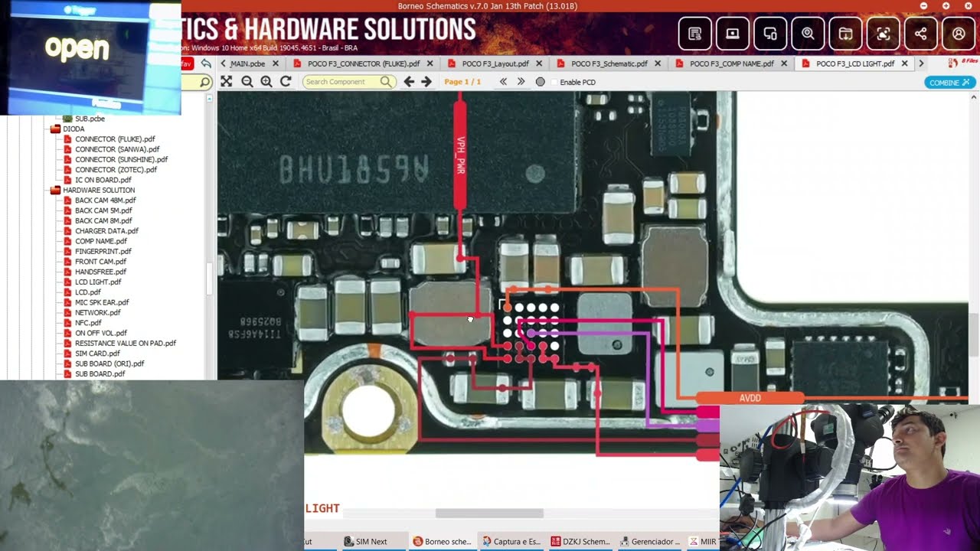Click the magnifier in Search Component box
The height and width of the screenshot is (551, 980).
pyautogui.click(x=386, y=82)
